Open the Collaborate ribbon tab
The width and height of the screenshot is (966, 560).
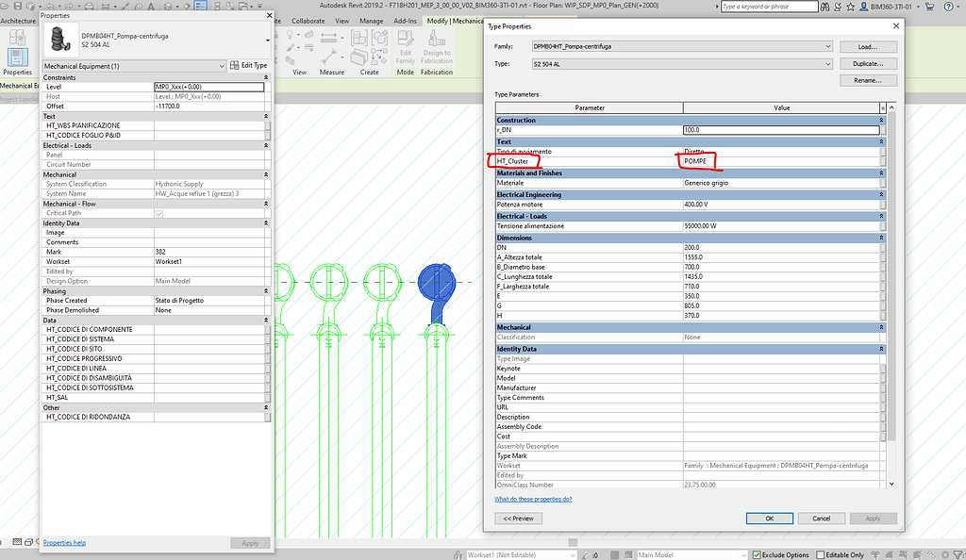click(308, 20)
